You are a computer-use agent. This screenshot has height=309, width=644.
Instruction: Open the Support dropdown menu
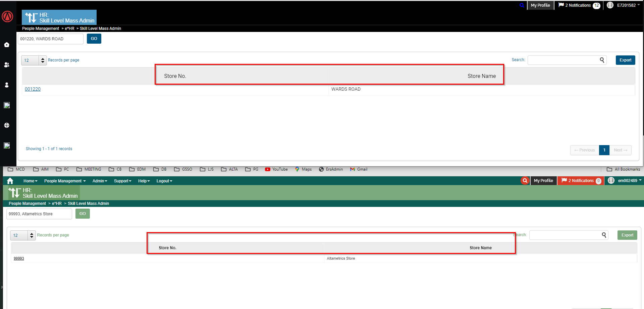coord(122,181)
